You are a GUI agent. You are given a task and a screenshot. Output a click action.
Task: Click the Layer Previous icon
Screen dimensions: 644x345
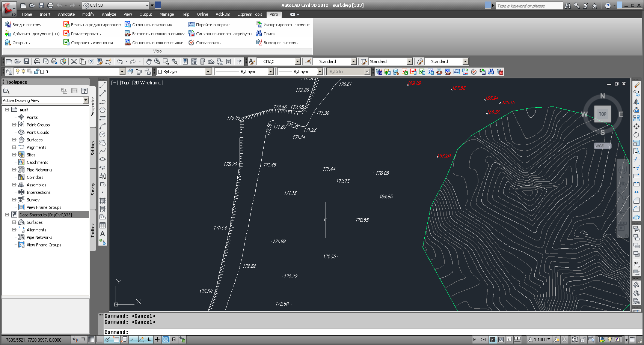click(x=139, y=72)
